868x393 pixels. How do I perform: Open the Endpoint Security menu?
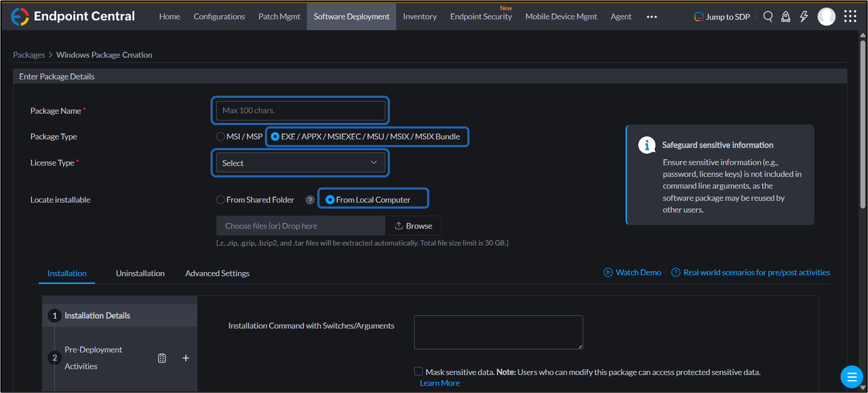point(481,16)
